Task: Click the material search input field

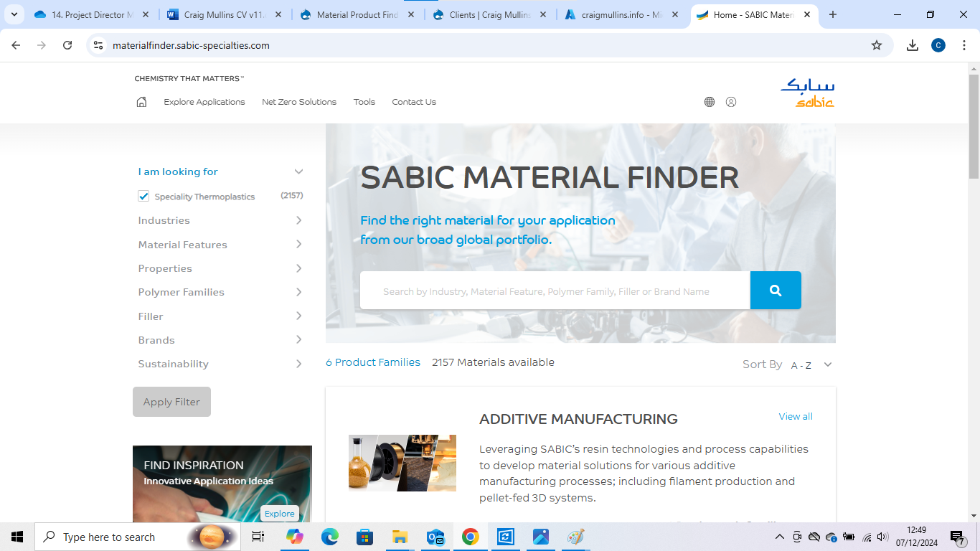Action: [x=555, y=291]
